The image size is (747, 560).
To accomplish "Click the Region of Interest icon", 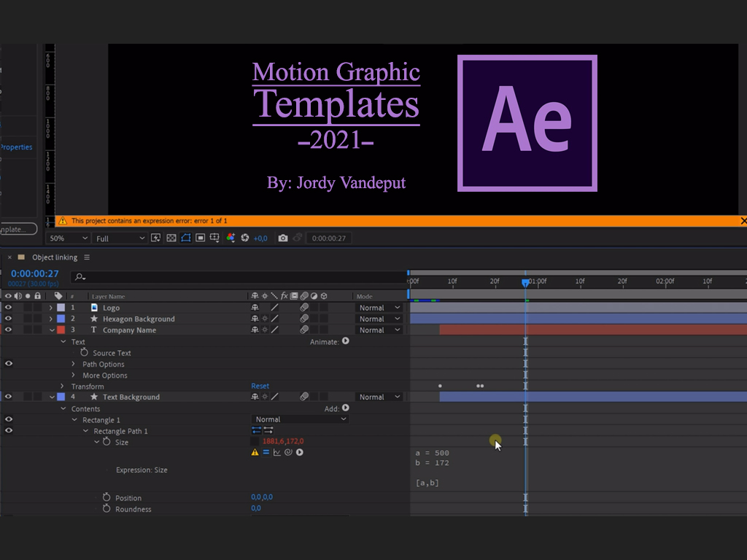I will tap(201, 238).
